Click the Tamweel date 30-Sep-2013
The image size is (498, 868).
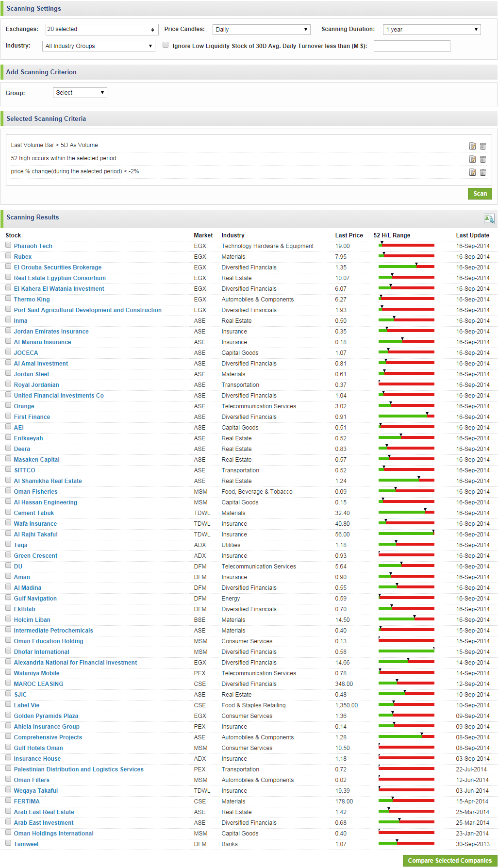(473, 844)
